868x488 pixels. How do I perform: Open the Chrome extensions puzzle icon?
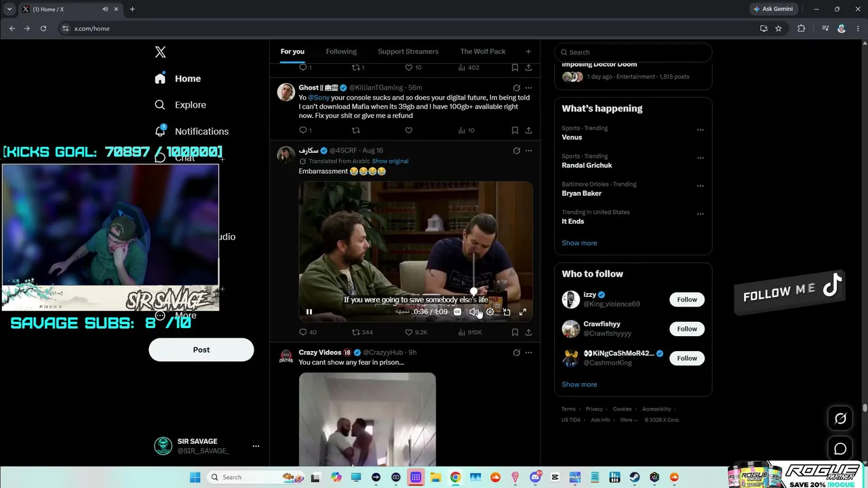coord(802,28)
